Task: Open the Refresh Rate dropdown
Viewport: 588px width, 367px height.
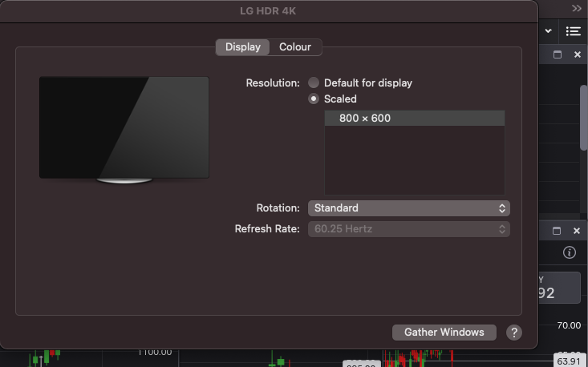Action: [409, 229]
